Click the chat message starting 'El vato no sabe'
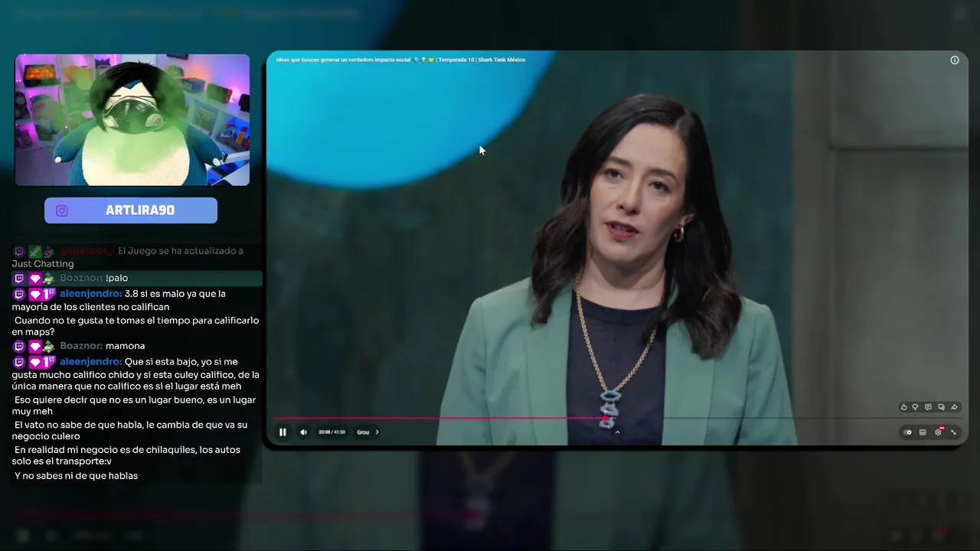 point(130,430)
